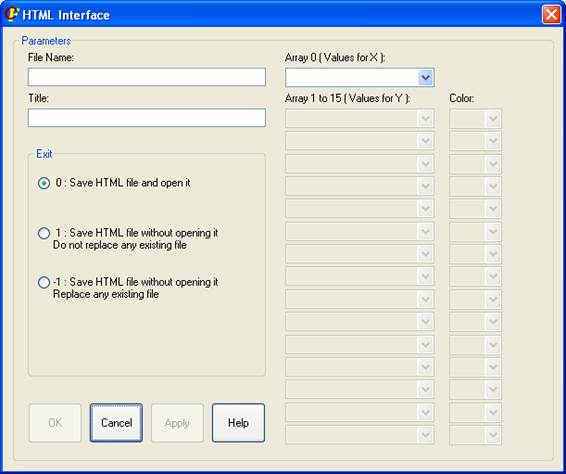Viewport: 566px width, 474px height.
Task: Click the Title input field
Action: point(147,118)
